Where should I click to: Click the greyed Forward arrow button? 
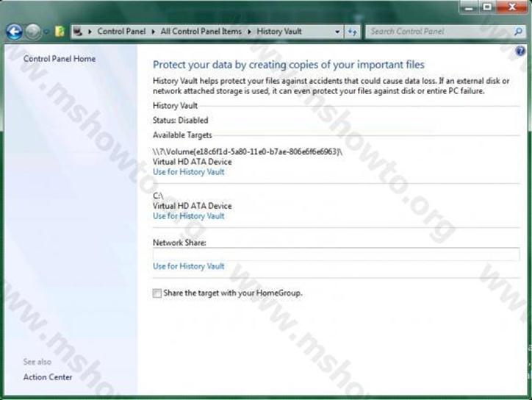[x=33, y=32]
